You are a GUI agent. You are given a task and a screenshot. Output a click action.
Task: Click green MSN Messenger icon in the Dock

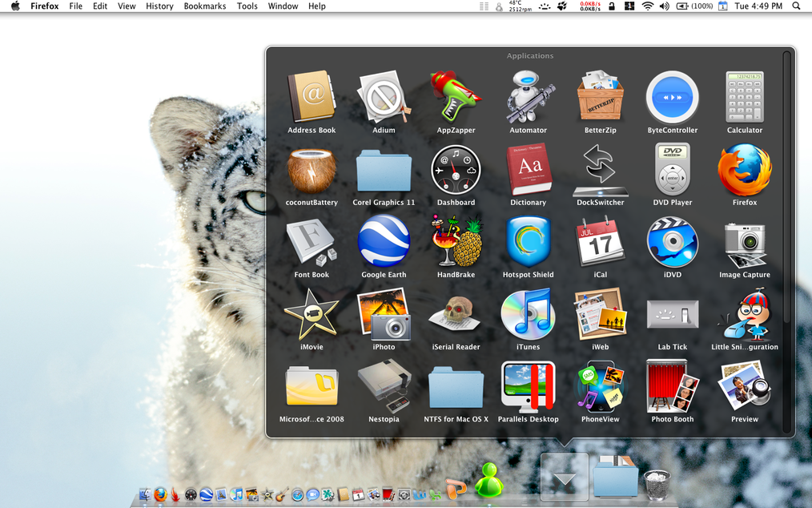tap(488, 480)
